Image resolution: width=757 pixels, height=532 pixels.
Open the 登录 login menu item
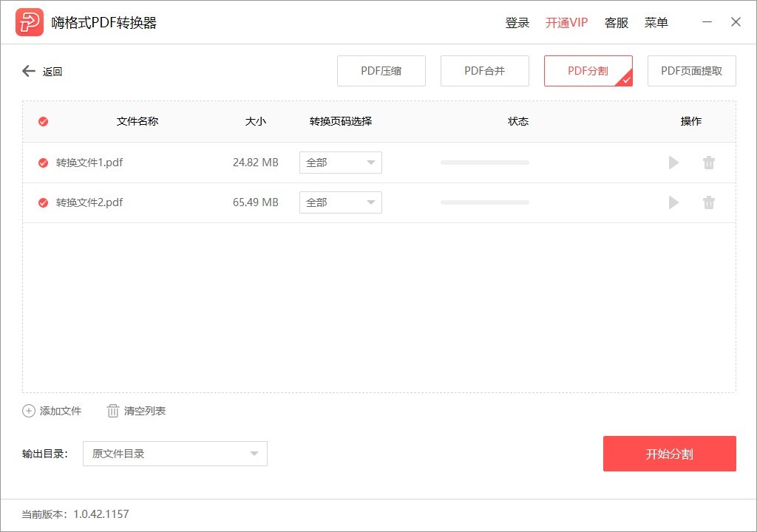pyautogui.click(x=517, y=23)
